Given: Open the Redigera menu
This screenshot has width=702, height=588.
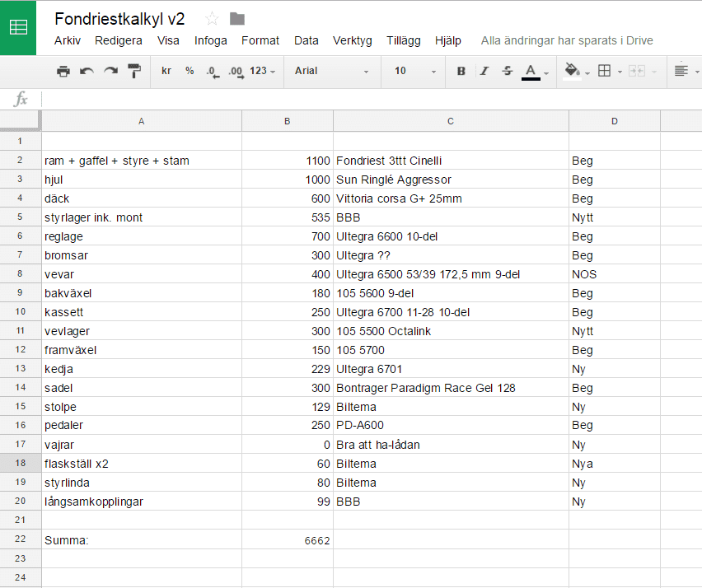Looking at the screenshot, I should click(x=118, y=40).
